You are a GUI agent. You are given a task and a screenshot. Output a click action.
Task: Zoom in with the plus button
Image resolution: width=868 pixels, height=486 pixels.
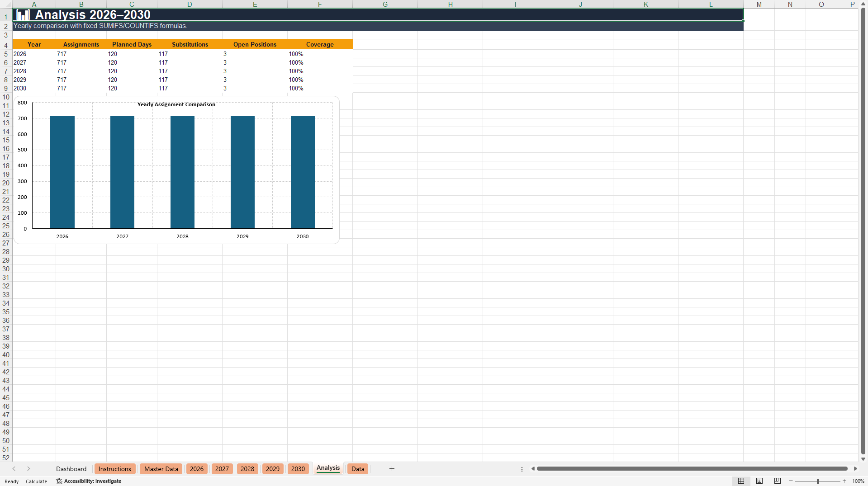click(x=844, y=481)
